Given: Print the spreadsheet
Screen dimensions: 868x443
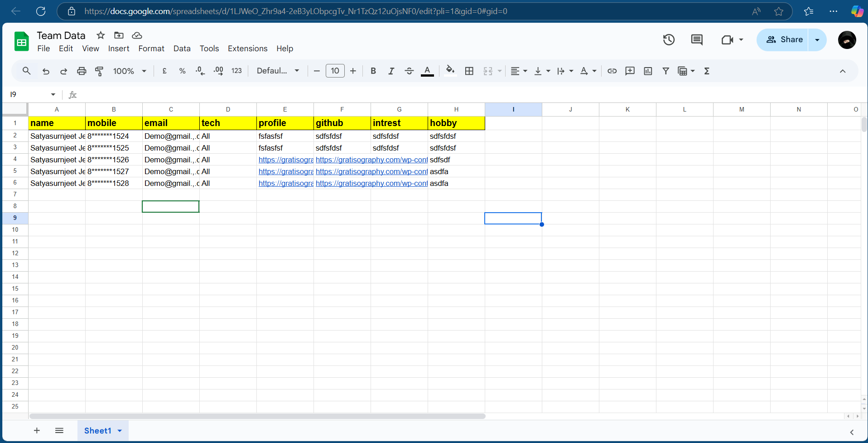Looking at the screenshot, I should [x=82, y=71].
